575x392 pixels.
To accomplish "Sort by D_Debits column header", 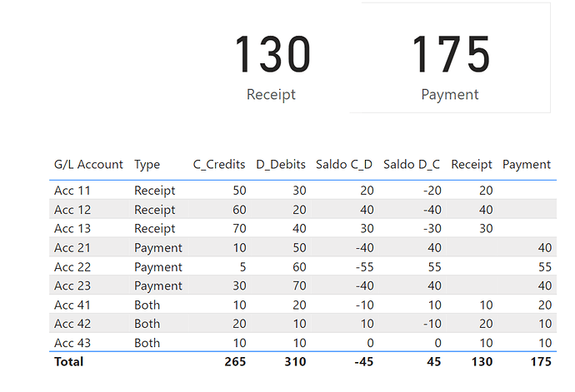I will pos(281,165).
